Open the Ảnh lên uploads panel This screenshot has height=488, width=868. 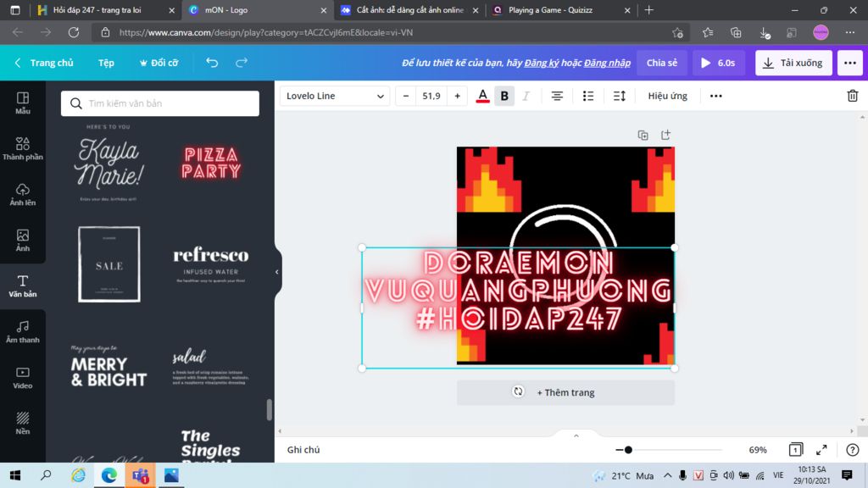click(x=23, y=195)
